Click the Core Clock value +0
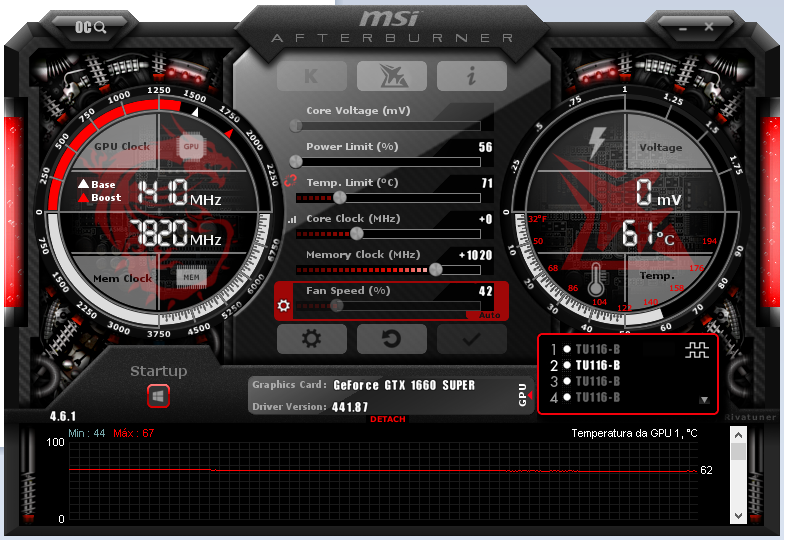The width and height of the screenshot is (785, 540). point(486,219)
